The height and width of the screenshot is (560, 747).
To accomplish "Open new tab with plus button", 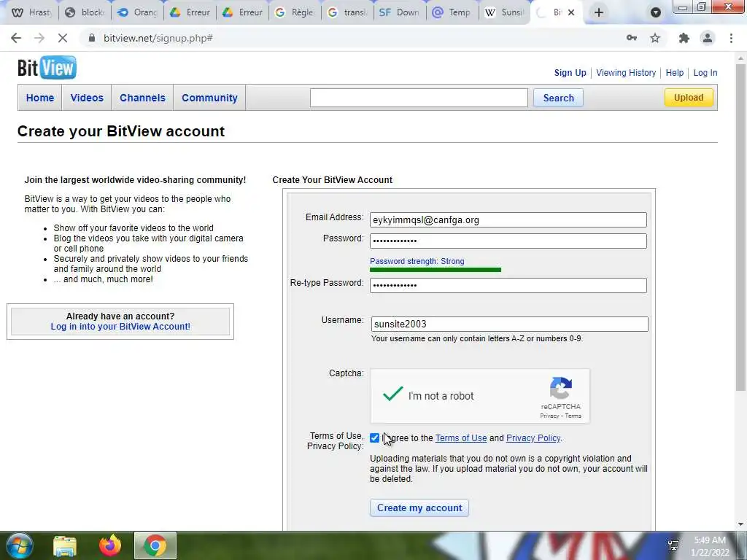I will 599,12.
